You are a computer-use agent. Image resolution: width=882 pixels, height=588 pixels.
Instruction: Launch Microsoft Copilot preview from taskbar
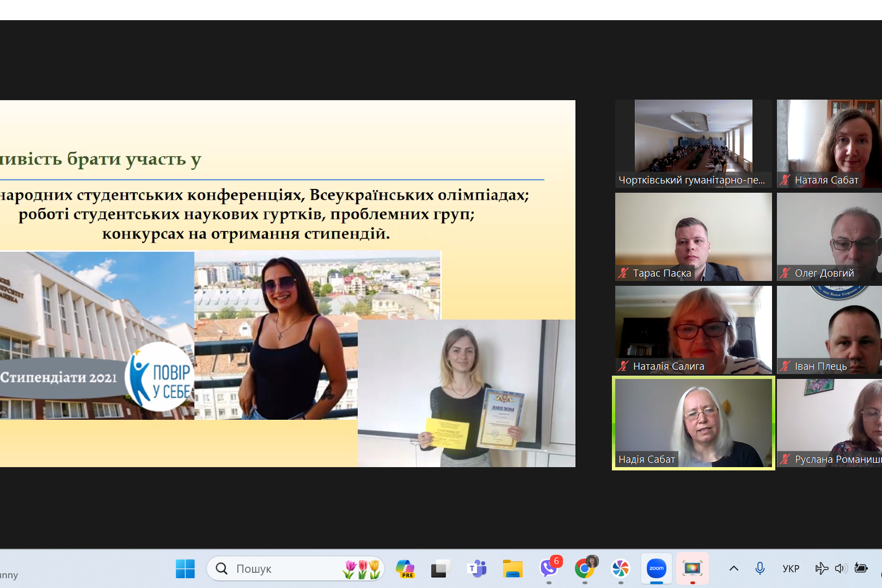click(405, 569)
